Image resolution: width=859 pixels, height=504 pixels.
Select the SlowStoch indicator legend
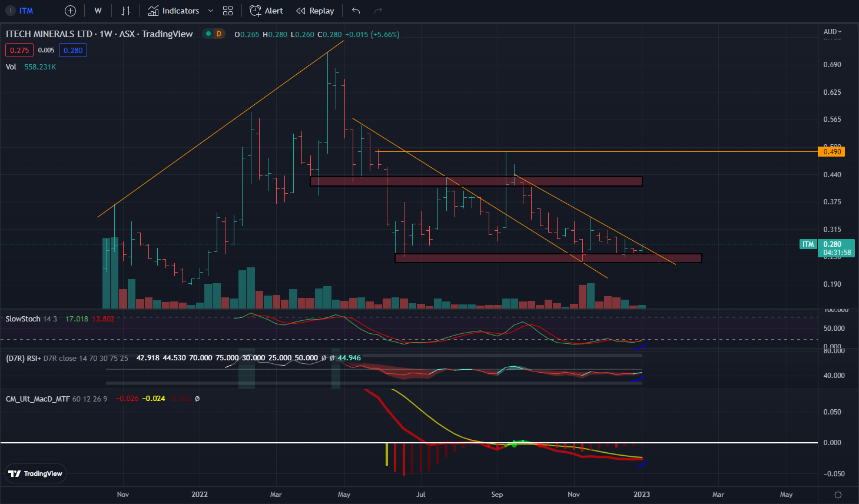(23, 319)
